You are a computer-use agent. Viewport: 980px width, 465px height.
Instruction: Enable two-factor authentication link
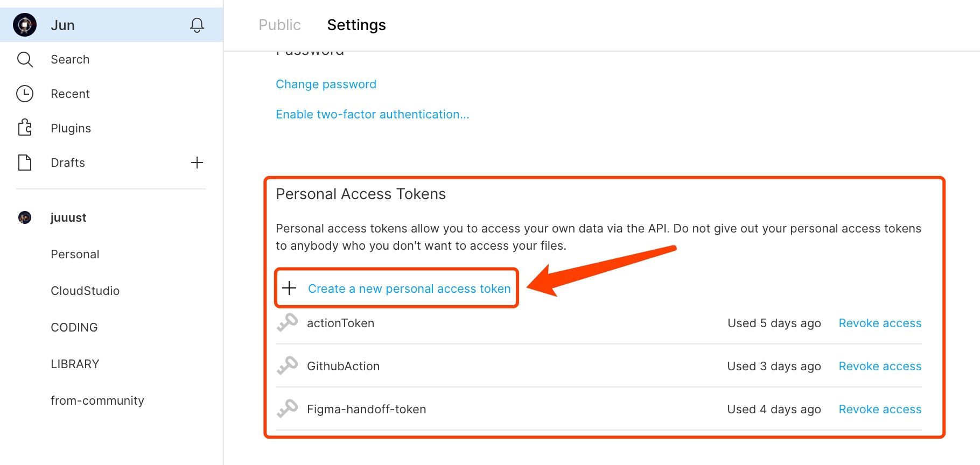[373, 114]
